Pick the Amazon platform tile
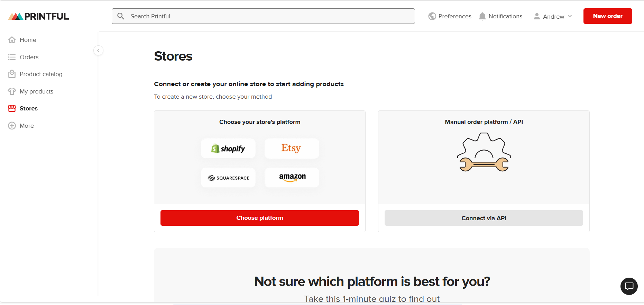This screenshot has height=305, width=644. point(292,178)
